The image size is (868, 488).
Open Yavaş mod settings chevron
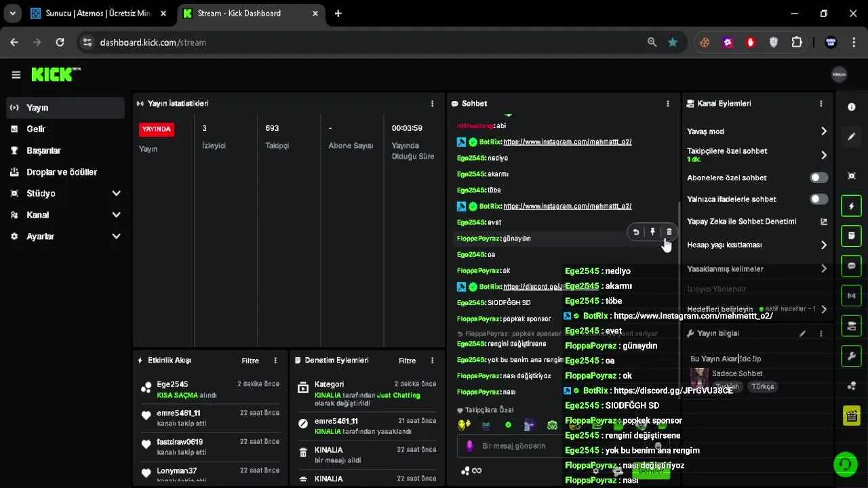click(824, 131)
